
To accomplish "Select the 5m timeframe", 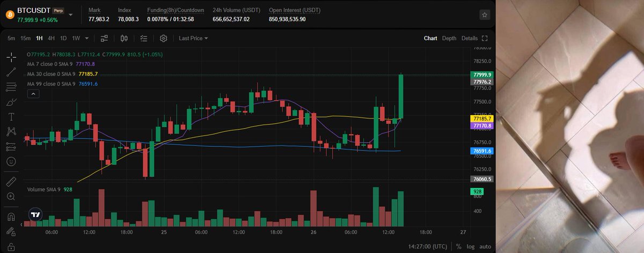I will (11, 39).
